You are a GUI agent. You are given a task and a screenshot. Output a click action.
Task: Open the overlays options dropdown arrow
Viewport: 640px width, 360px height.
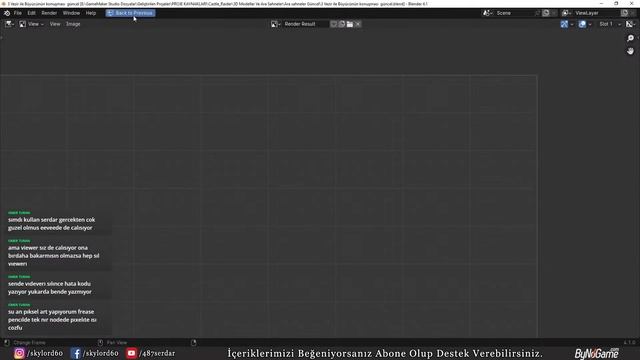[590, 24]
